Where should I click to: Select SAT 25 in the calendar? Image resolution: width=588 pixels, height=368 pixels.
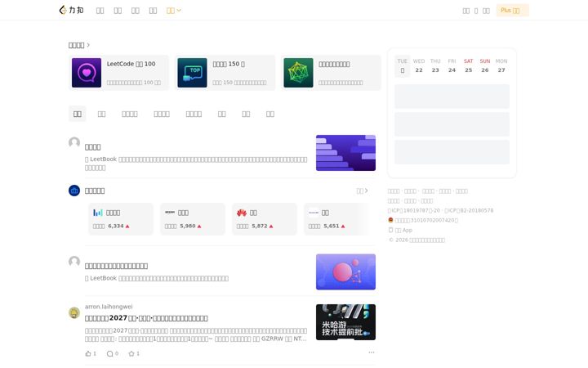click(469, 65)
